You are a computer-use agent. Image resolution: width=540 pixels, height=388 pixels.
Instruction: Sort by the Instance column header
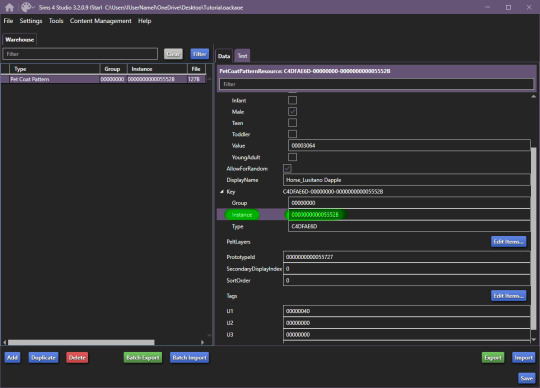coord(157,69)
